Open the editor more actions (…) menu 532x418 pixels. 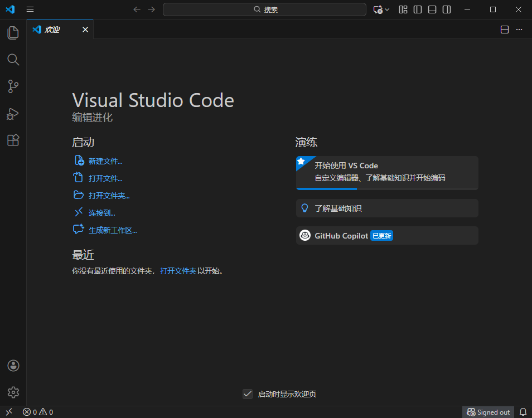click(519, 30)
